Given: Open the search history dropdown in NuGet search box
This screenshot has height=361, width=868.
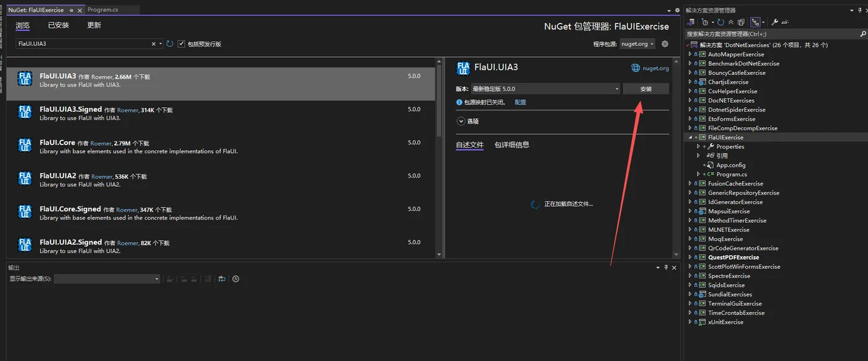Looking at the screenshot, I should click(161, 44).
